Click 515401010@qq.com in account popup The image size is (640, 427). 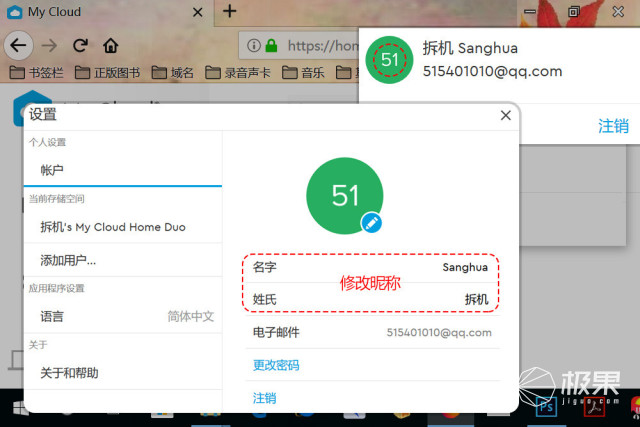coord(492,71)
